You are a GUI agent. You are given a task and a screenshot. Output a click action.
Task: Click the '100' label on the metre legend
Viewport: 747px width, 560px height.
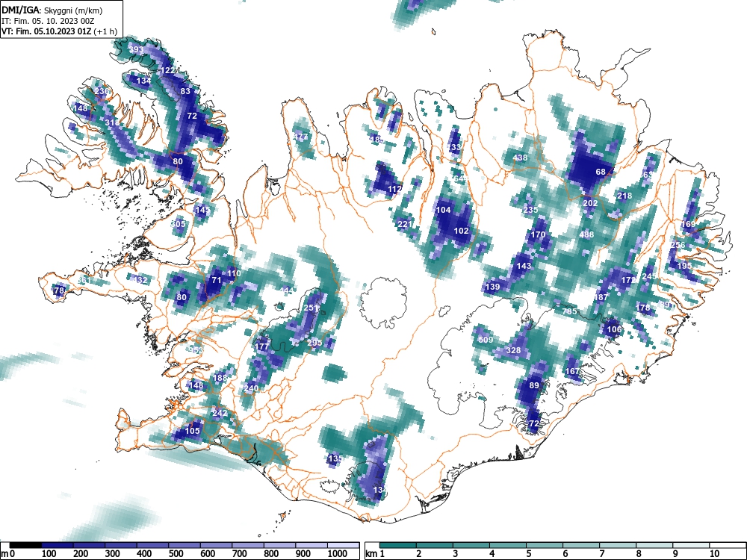(x=49, y=553)
